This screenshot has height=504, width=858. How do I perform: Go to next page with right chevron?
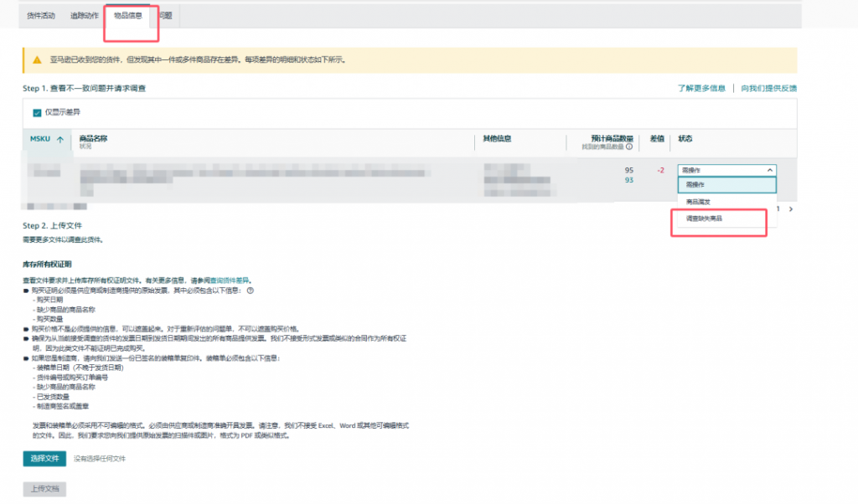click(x=791, y=208)
